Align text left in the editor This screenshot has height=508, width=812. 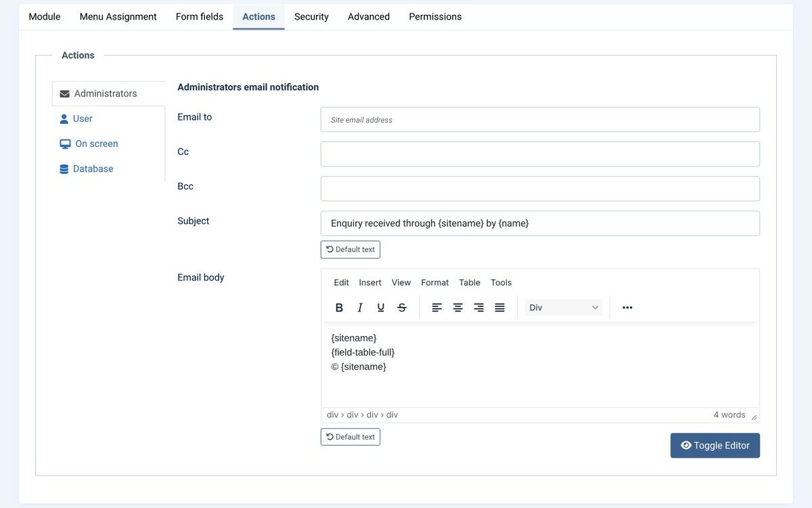point(437,308)
